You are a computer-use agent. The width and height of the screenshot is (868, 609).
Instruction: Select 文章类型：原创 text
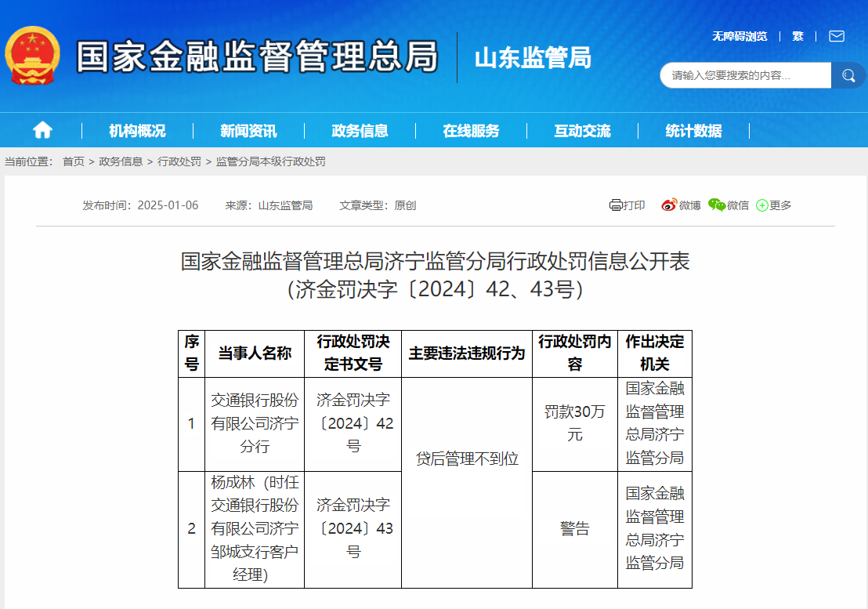[378, 205]
